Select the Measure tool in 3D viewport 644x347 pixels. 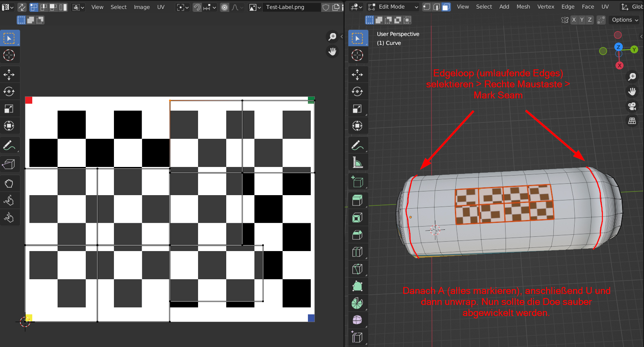coord(357,162)
